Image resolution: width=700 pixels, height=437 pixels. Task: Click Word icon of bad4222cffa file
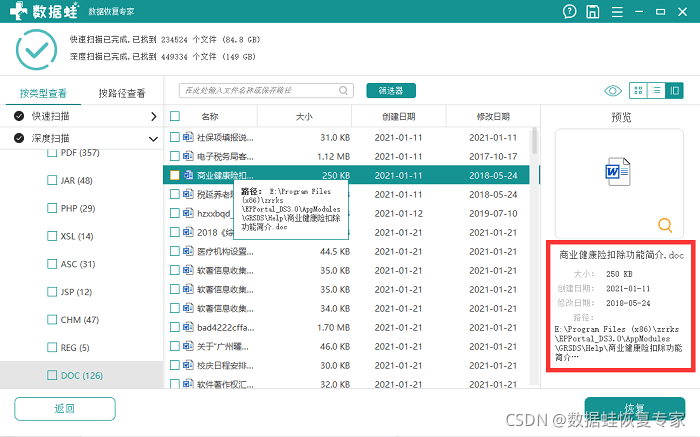[x=188, y=327]
